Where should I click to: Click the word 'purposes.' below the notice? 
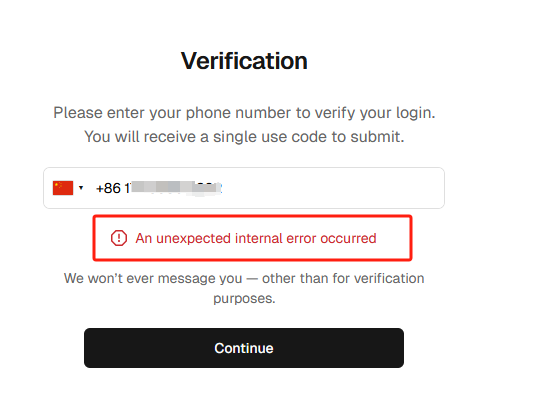coord(244,299)
